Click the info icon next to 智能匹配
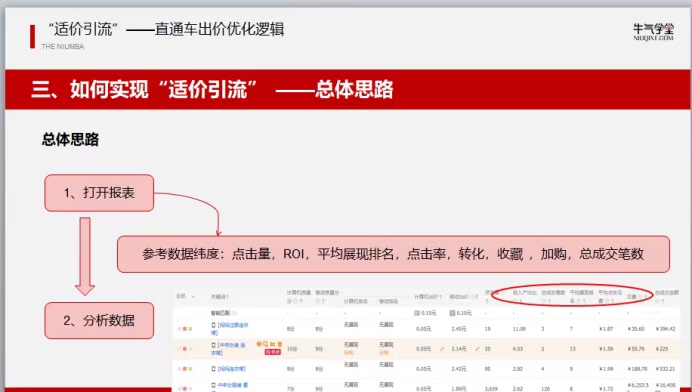The image size is (692, 392). (x=234, y=313)
